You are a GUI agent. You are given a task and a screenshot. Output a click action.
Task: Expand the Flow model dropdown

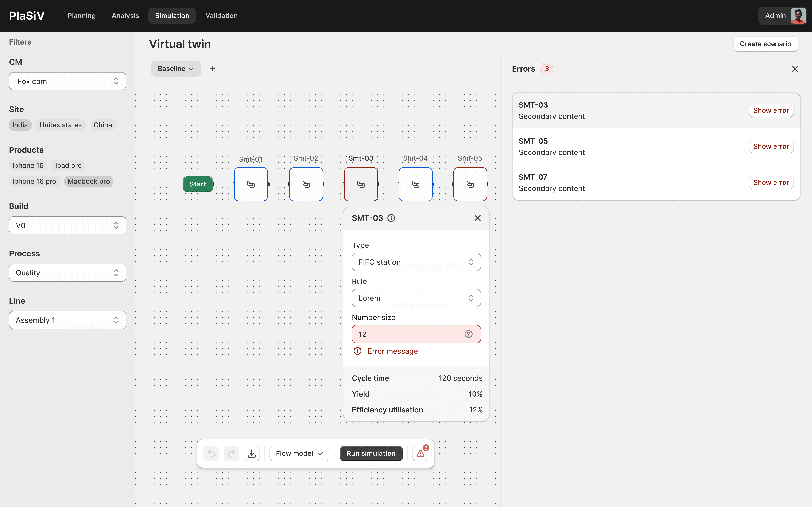299,453
